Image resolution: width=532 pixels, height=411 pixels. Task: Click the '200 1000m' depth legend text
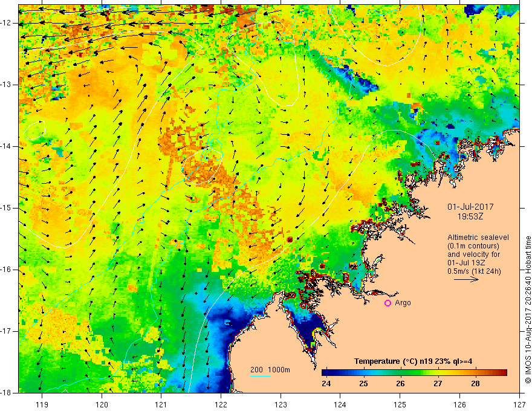coord(270,370)
